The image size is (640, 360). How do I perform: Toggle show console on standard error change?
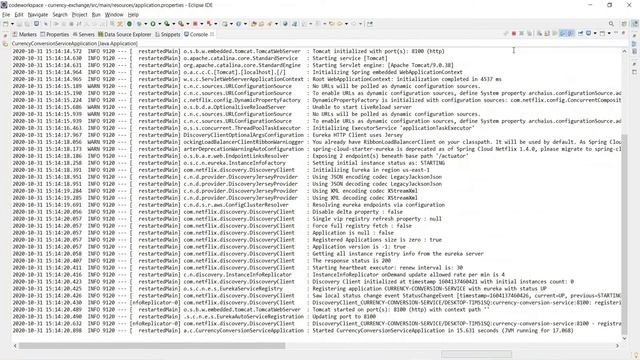click(x=570, y=33)
